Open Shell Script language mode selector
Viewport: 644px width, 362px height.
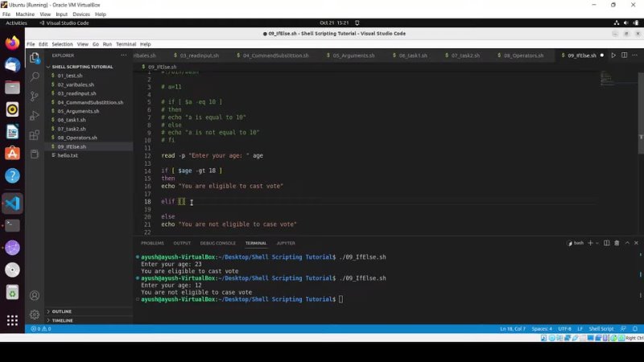pos(601,329)
